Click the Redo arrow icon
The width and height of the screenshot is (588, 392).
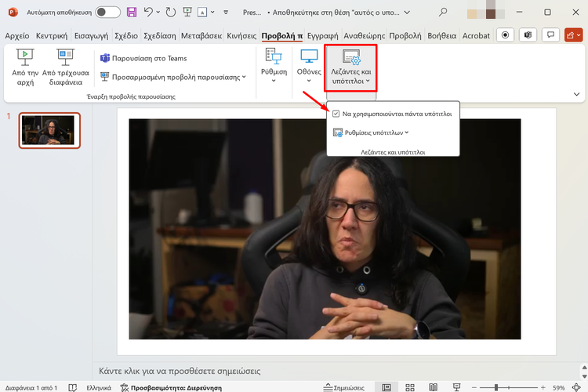pos(171,13)
